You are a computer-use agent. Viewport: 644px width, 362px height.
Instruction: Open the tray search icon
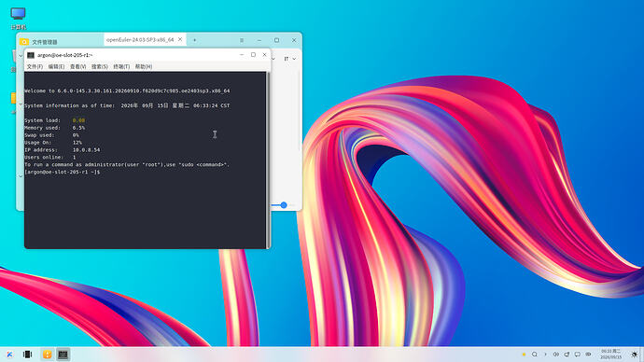535,355
